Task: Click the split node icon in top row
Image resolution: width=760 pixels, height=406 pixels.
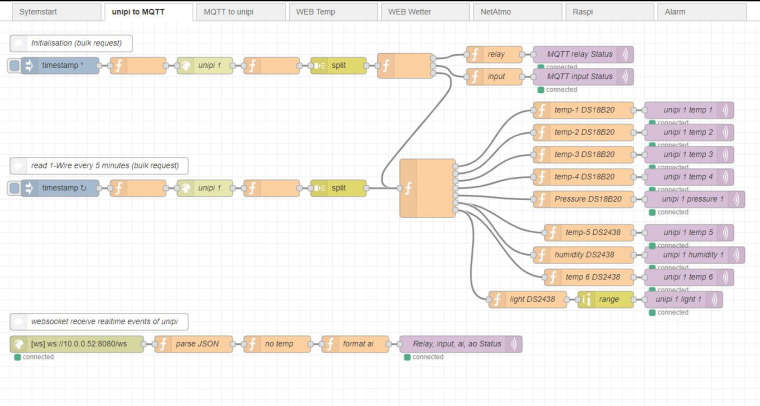Action: pos(320,66)
